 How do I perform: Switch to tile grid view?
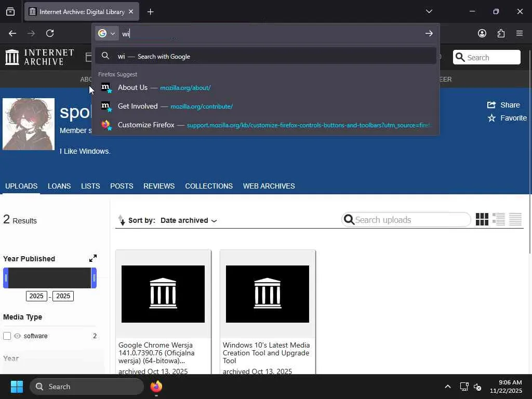(482, 220)
